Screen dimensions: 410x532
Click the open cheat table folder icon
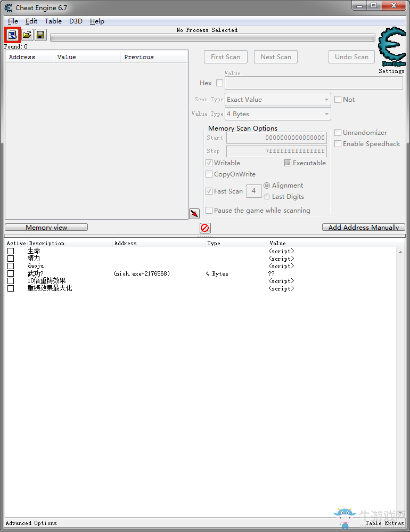coord(27,35)
